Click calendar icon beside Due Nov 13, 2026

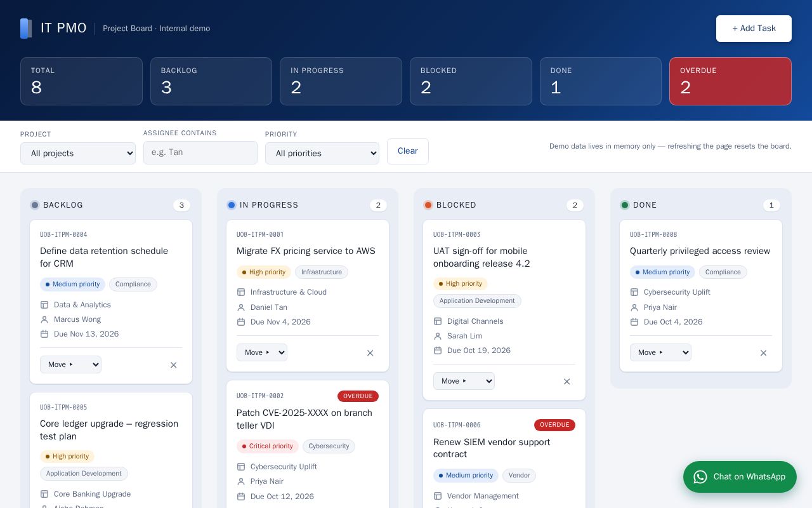pos(44,334)
